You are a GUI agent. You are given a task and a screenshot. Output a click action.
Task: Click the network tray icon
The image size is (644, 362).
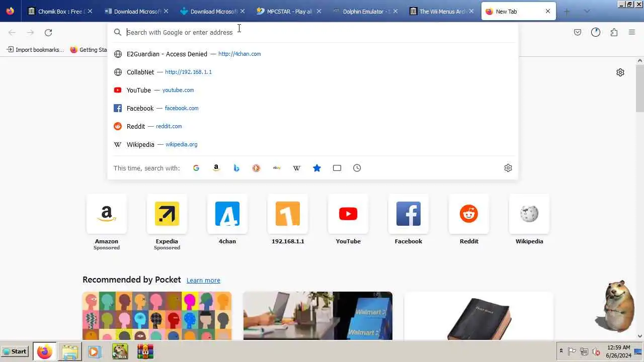coord(584,351)
